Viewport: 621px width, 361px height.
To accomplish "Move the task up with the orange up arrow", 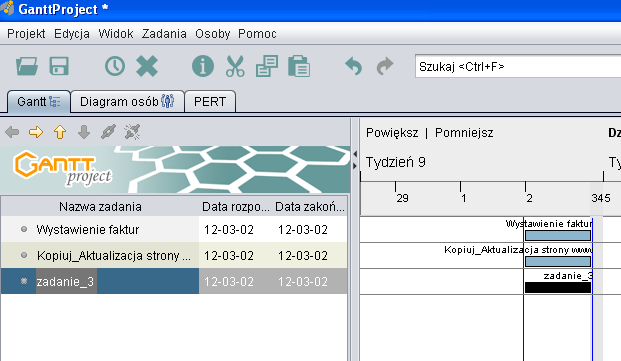I will 60,132.
